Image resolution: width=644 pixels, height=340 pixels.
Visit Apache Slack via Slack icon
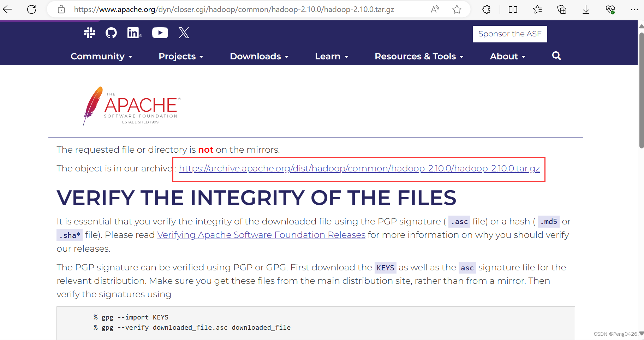tap(90, 33)
